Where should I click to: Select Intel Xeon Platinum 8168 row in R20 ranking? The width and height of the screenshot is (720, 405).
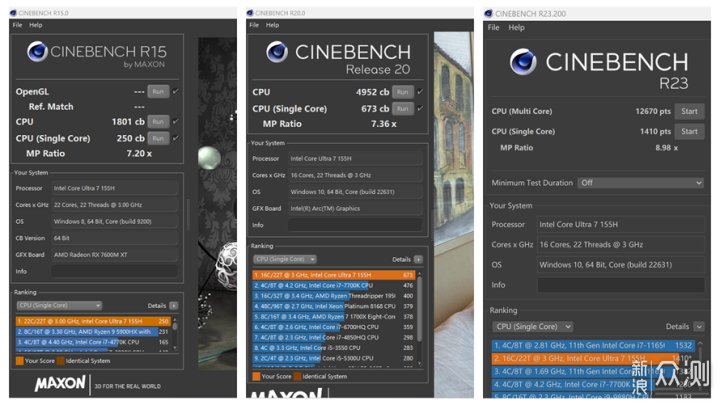click(334, 306)
